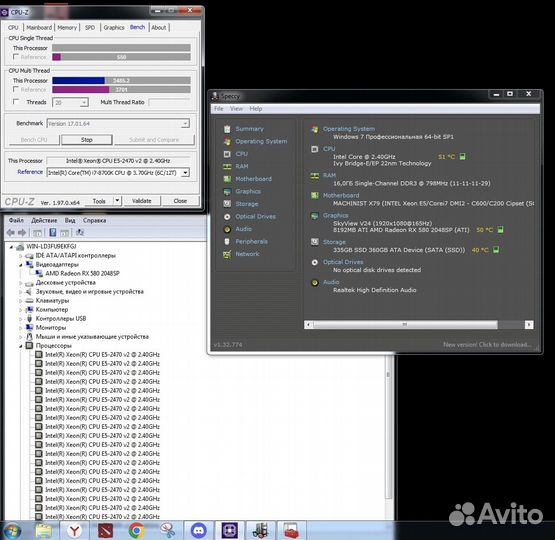This screenshot has height=540, width=555.
Task: Click the new version download link
Action: (x=487, y=345)
